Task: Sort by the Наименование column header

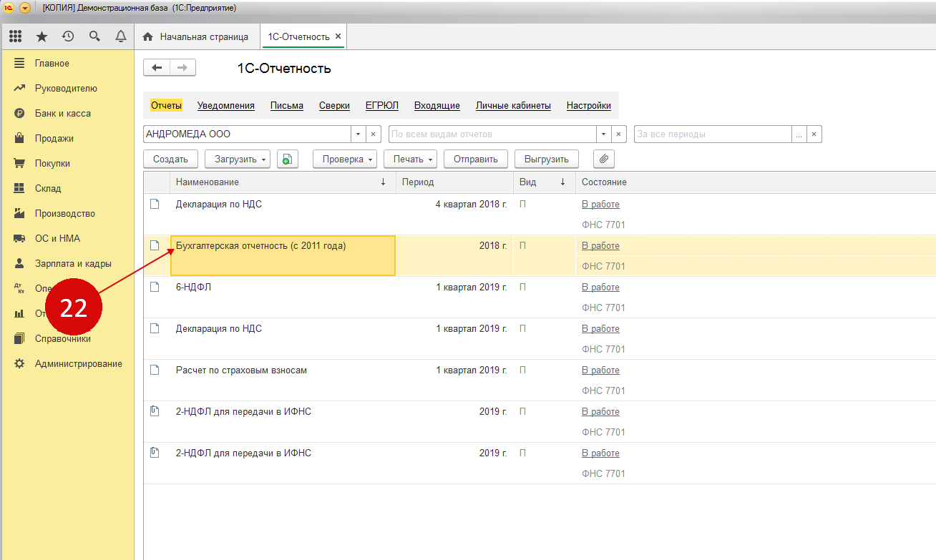Action: pos(283,182)
